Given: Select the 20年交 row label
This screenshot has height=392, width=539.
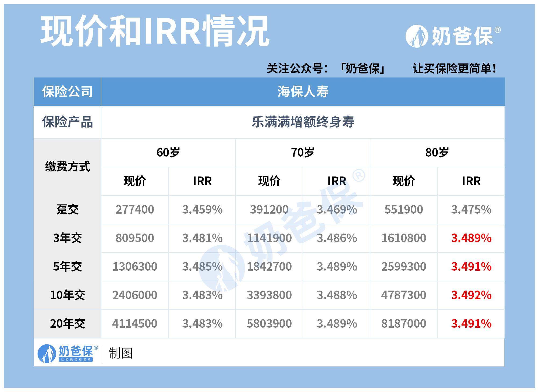Looking at the screenshot, I should pos(68,324).
